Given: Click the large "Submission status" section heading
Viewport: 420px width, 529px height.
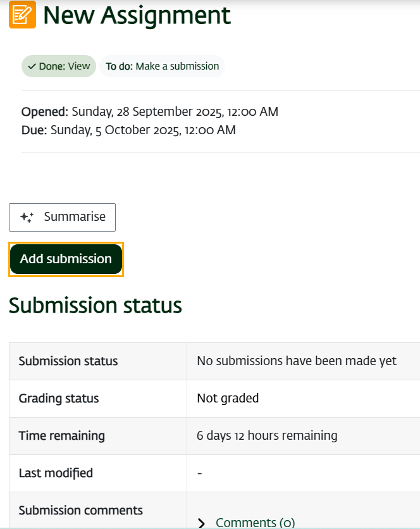Looking at the screenshot, I should pyautogui.click(x=96, y=306).
